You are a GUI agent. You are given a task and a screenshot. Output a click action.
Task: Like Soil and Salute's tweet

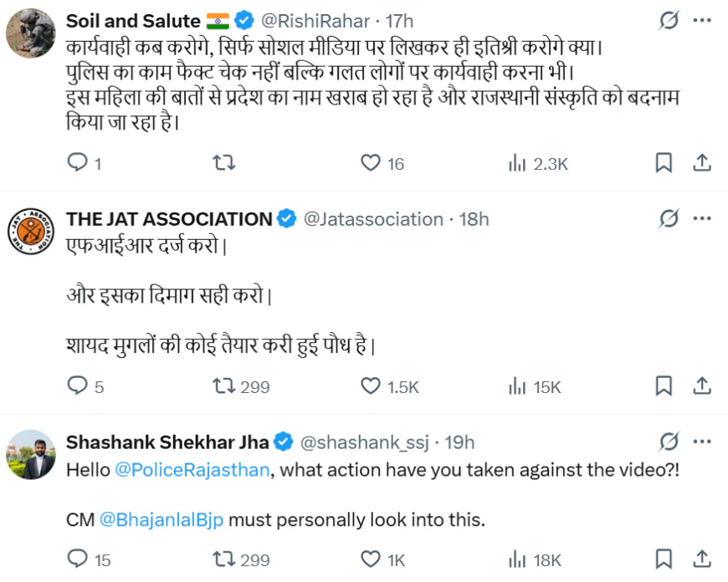(x=371, y=163)
